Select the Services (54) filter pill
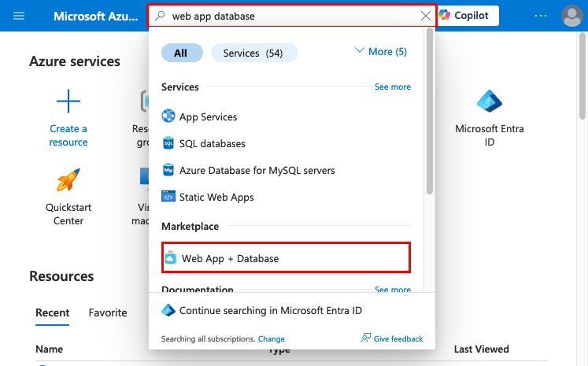This screenshot has width=588, height=366. (254, 53)
